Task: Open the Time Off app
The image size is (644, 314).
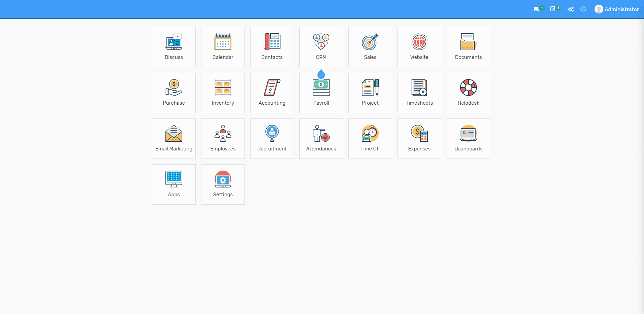Action: (x=370, y=139)
